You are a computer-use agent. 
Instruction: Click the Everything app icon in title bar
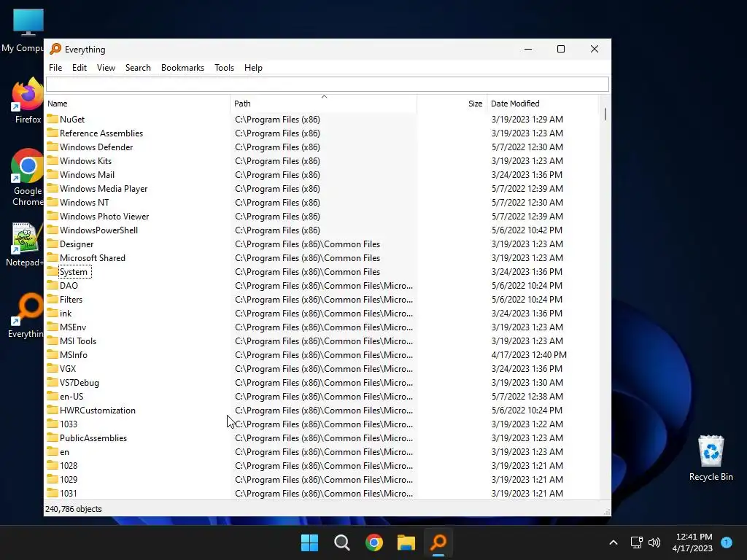[55, 49]
